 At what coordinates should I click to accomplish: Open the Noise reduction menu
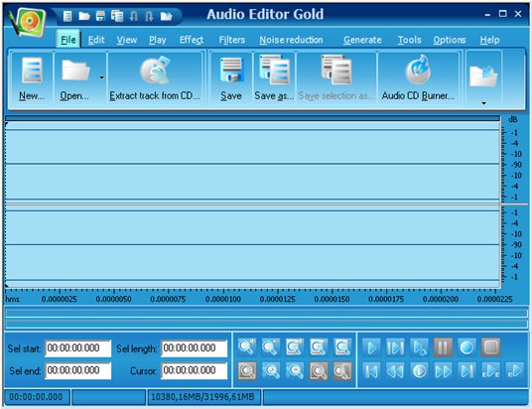pyautogui.click(x=291, y=40)
